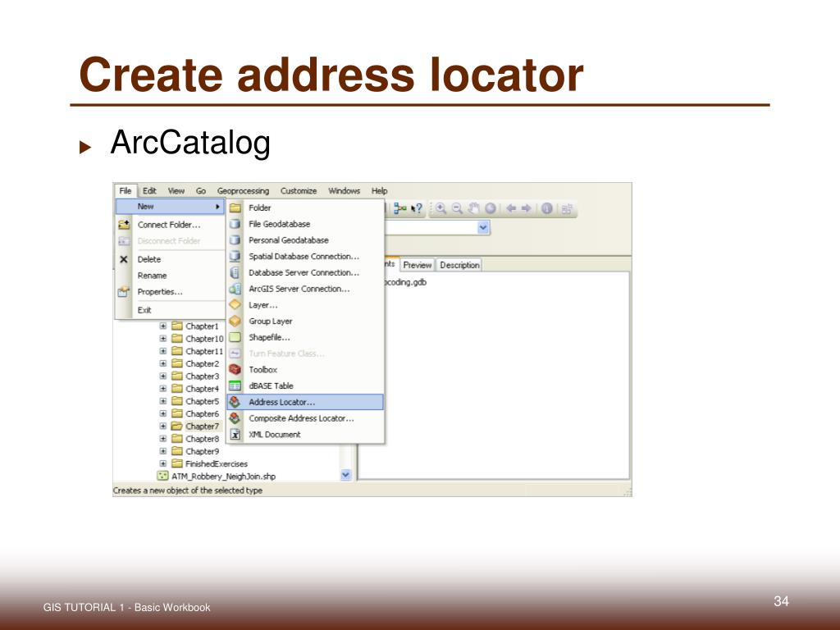
Task: Switch to the Preview tab
Action: [x=418, y=265]
